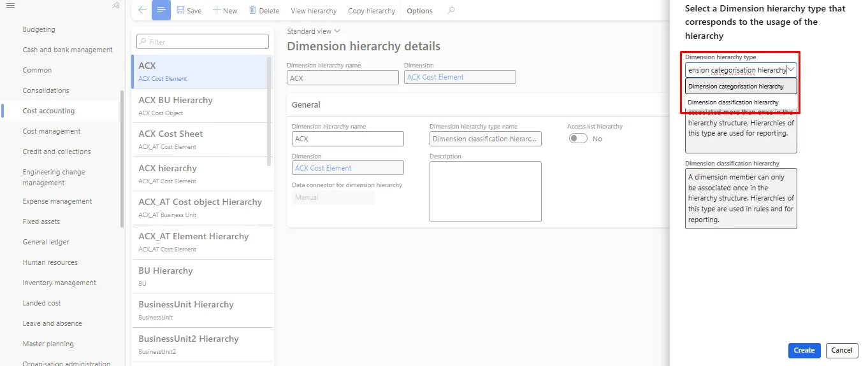Open Cash and bank management module
Image resolution: width=868 pixels, height=366 pixels.
click(68, 50)
